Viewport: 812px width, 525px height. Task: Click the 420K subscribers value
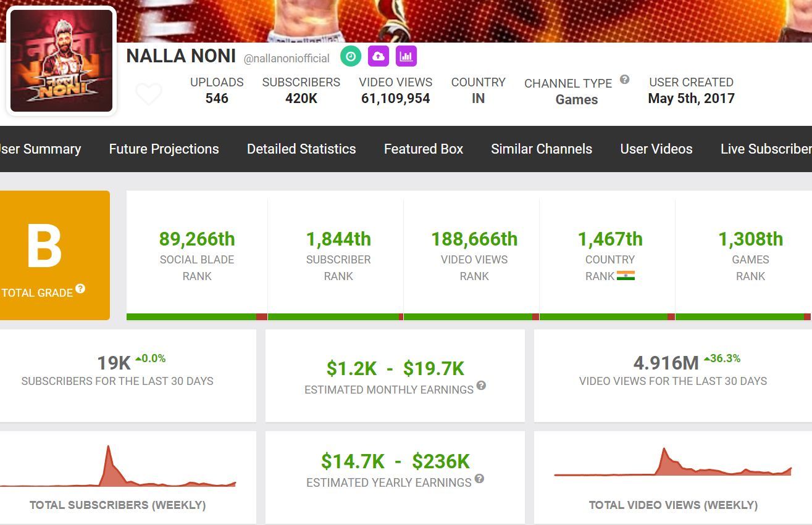301,99
